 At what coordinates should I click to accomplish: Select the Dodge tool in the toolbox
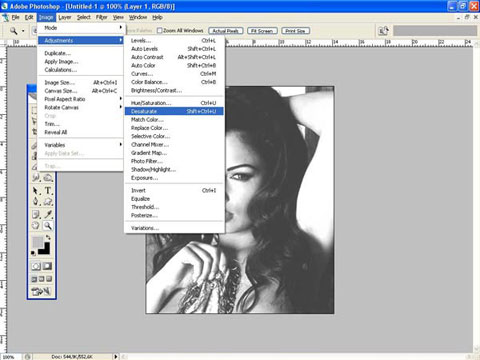(x=48, y=178)
